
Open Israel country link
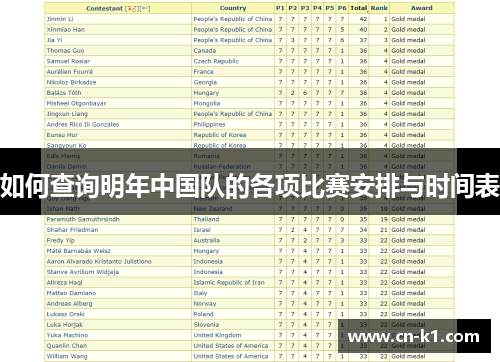point(202,230)
